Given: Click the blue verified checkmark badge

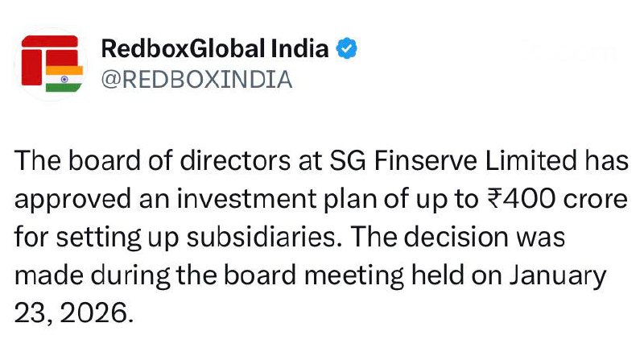Looking at the screenshot, I should click(x=346, y=48).
